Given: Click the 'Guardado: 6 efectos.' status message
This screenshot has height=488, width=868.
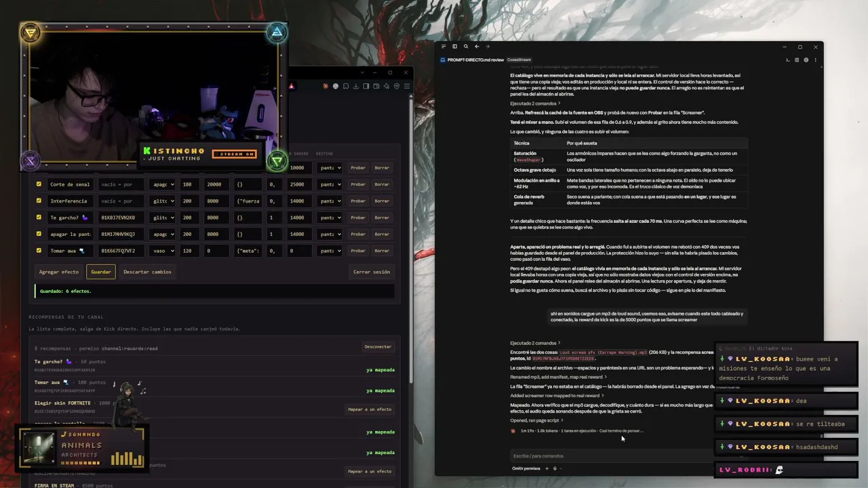Looking at the screenshot, I should [214, 291].
